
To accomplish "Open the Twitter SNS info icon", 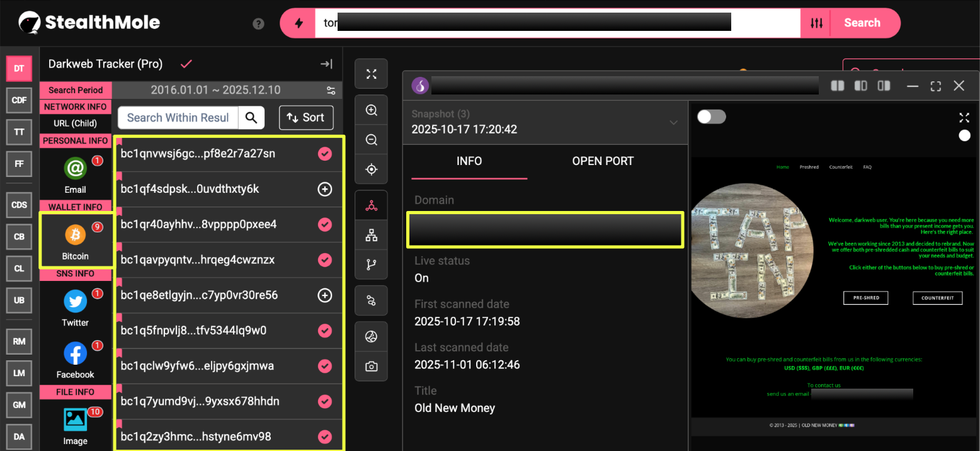I will (x=76, y=302).
